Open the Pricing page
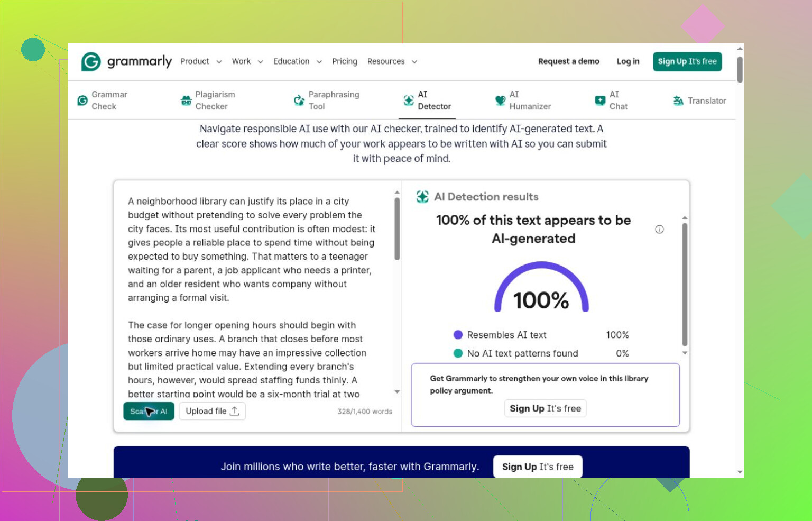Screen dimensions: 812x521 pos(345,61)
